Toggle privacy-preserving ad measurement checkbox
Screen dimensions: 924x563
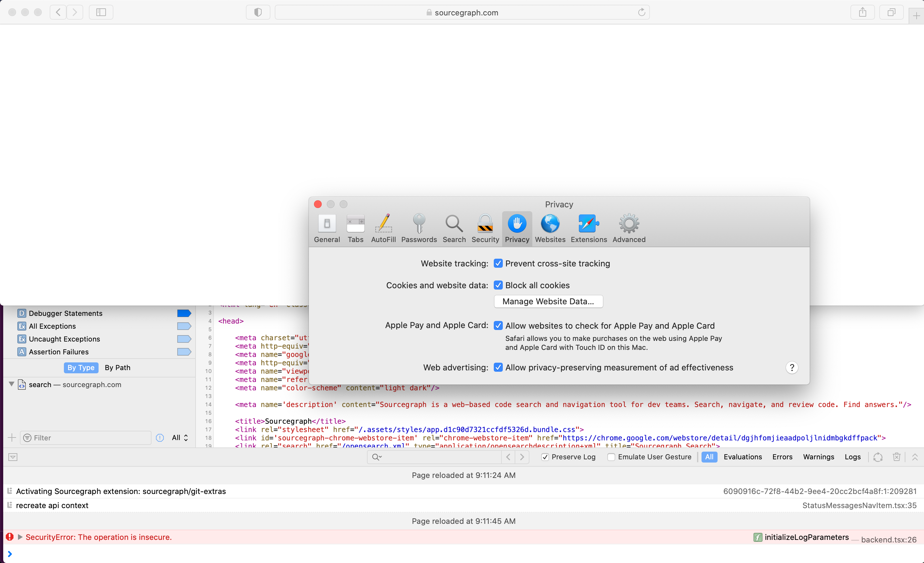(x=498, y=367)
